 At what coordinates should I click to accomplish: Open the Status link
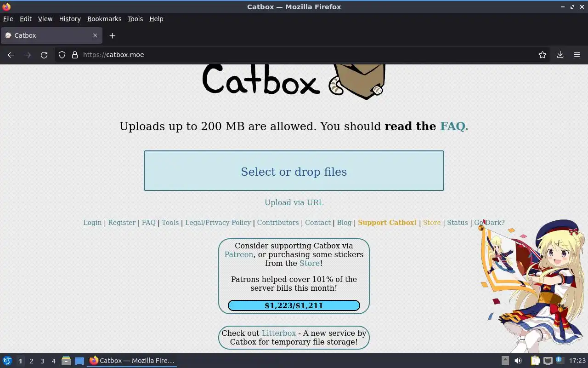[x=458, y=223]
